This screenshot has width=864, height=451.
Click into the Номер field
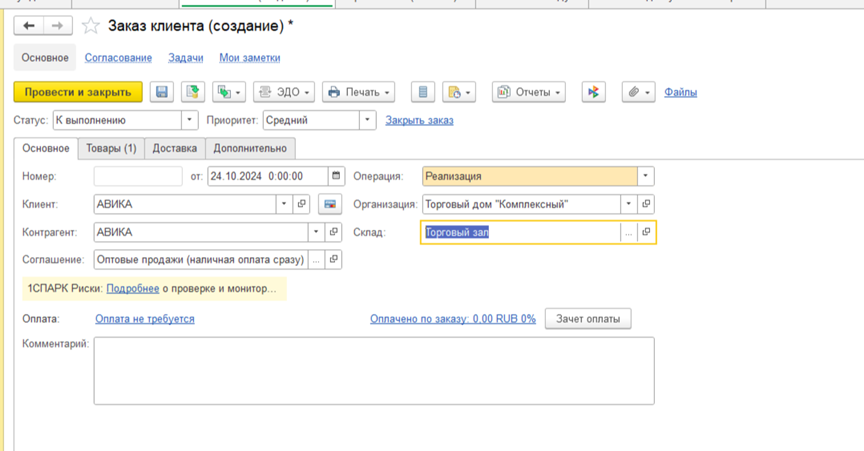(138, 176)
